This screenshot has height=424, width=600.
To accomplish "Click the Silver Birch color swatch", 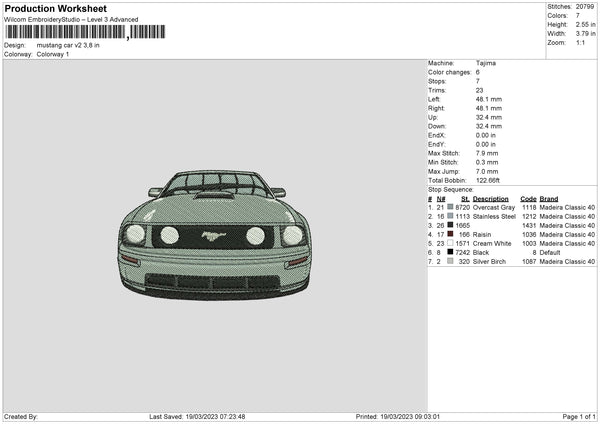I will click(x=450, y=261).
